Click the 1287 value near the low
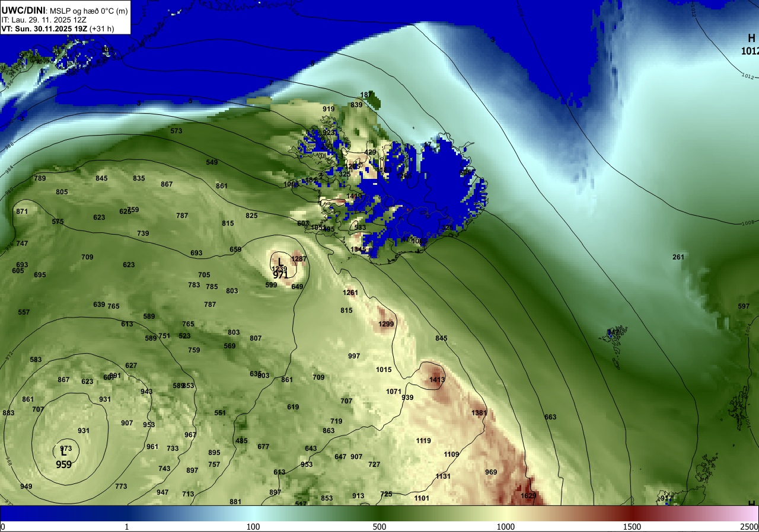Image resolution: width=759 pixels, height=532 pixels. click(x=299, y=259)
